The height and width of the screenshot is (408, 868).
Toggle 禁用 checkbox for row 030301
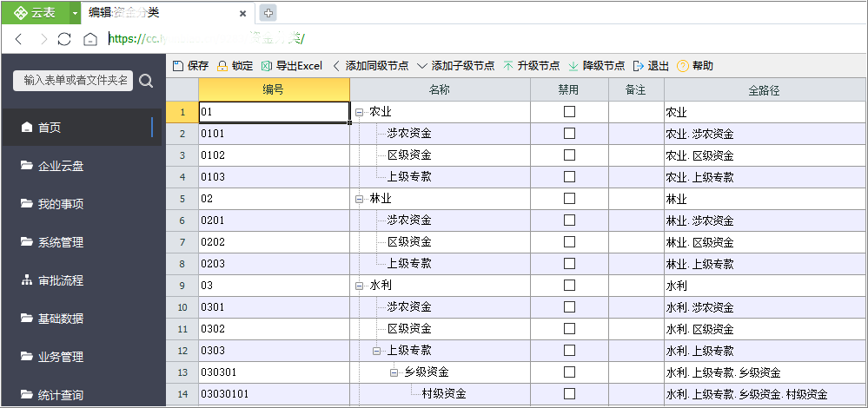pyautogui.click(x=569, y=372)
